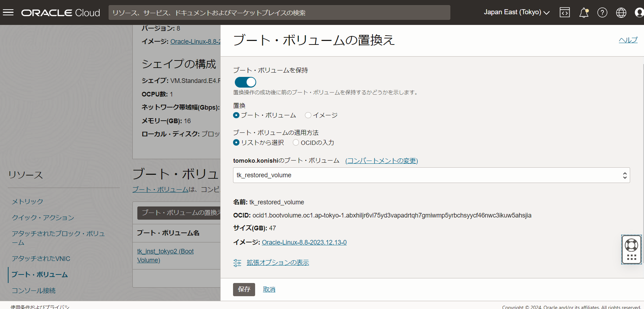Open アタッチされたブロック・ボリューム resource
The height and width of the screenshot is (309, 644).
pyautogui.click(x=58, y=238)
